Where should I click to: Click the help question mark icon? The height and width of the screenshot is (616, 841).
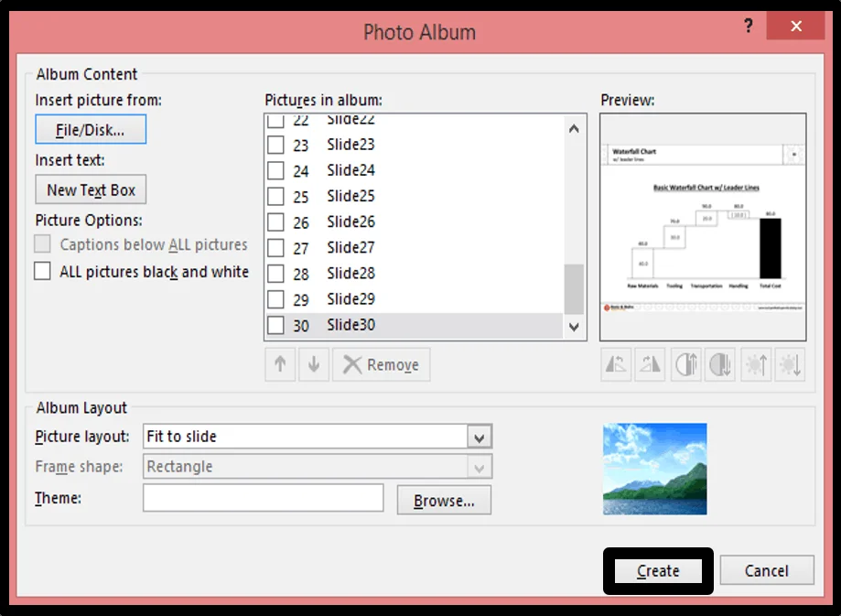click(749, 26)
